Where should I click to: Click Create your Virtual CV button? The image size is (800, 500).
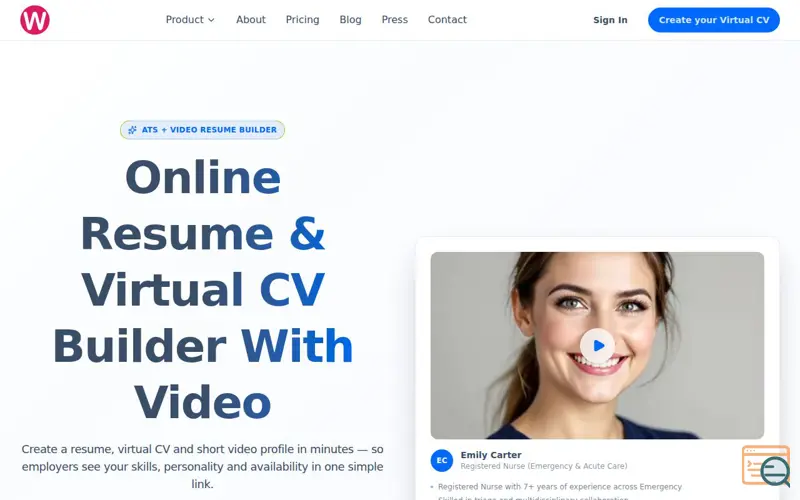click(714, 20)
